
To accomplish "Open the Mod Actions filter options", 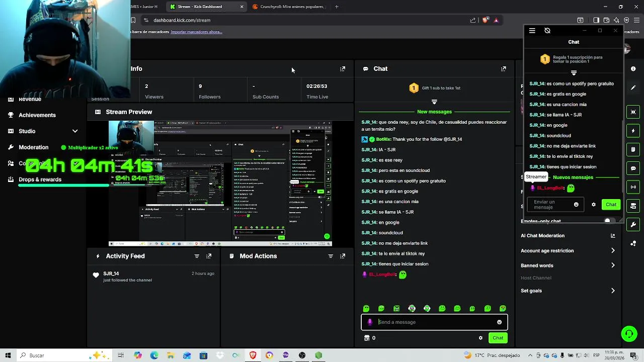I will [331, 256].
